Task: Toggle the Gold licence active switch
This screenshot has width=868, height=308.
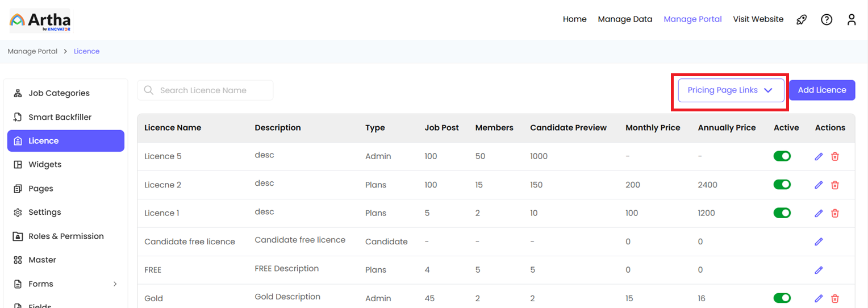Action: (782, 298)
